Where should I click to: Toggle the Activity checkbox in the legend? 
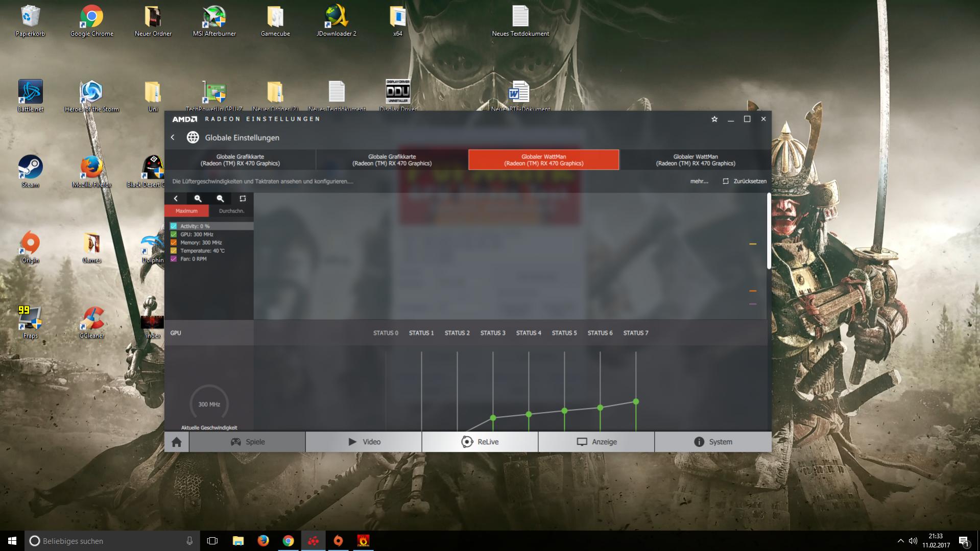point(174,226)
